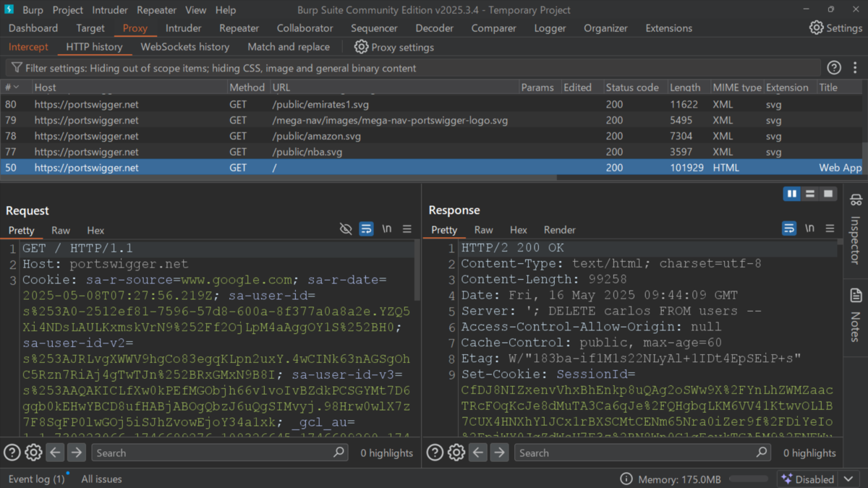Toggle line wrap icon in Request panel

coord(366,229)
